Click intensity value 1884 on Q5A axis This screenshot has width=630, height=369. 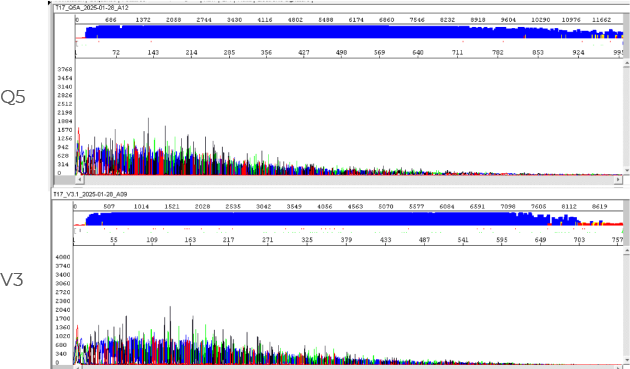[x=65, y=121]
